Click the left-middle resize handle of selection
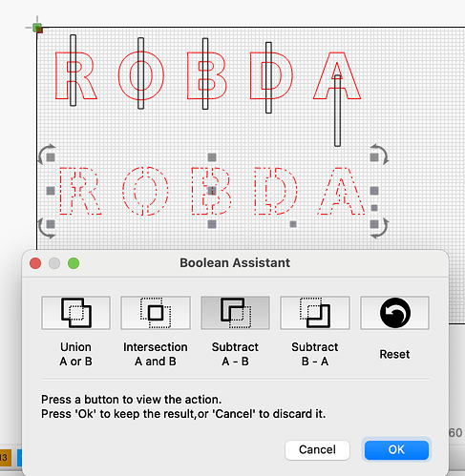The height and width of the screenshot is (476, 465). click(51, 191)
